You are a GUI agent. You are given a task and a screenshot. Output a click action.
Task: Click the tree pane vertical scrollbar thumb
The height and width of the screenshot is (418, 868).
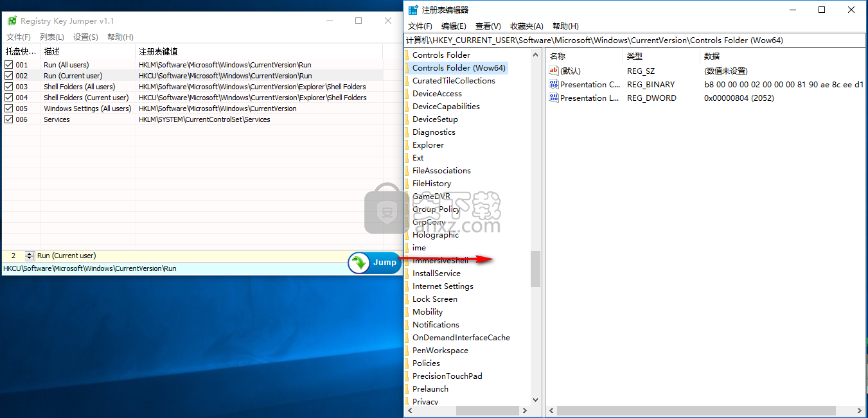[536, 268]
